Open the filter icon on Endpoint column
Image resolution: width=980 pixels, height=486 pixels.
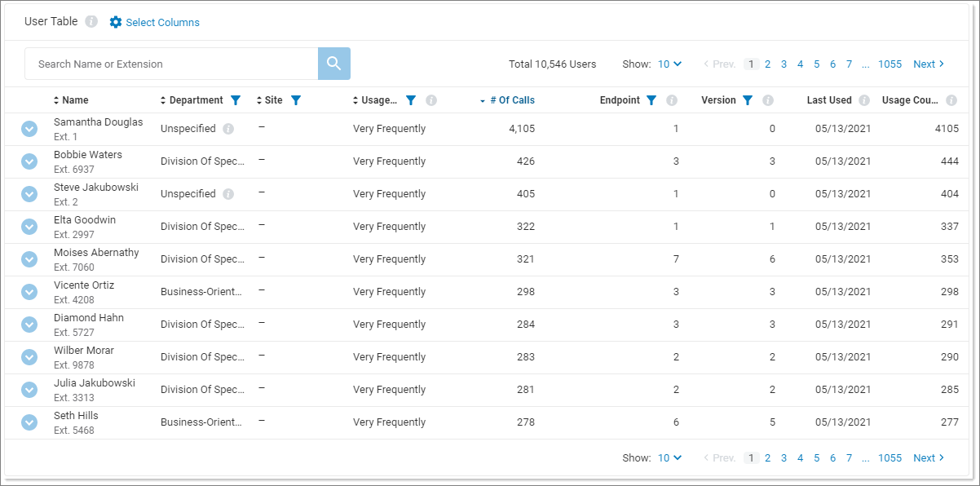651,99
